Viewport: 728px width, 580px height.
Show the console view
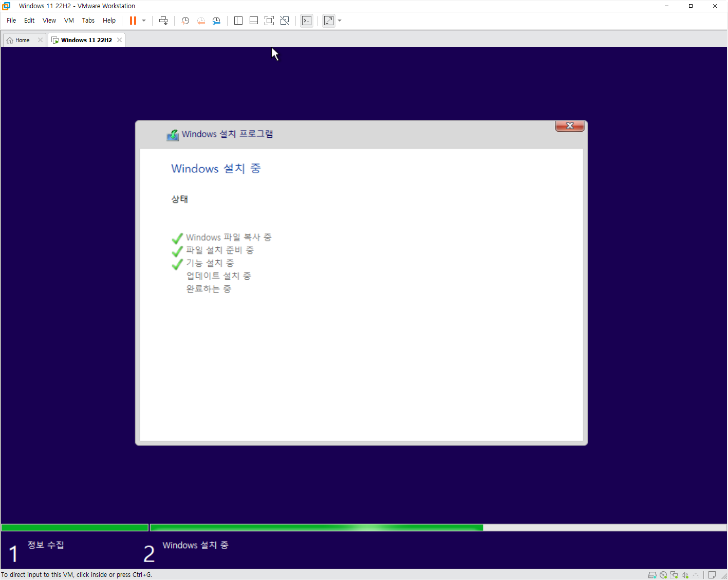pos(307,21)
